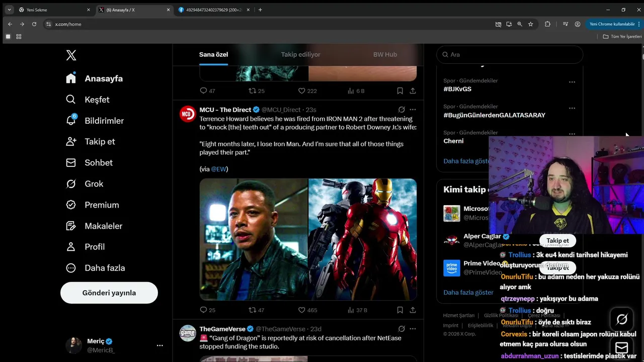Screen dimensions: 644x362
Task: Go back in Chrome
Action: (10, 24)
